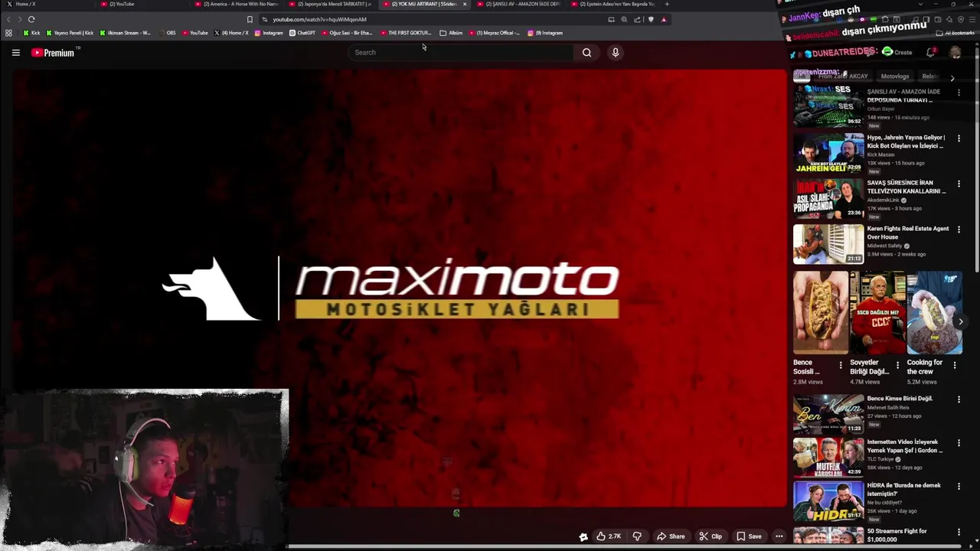Save the video to a playlist
This screenshot has height=551, width=980.
[x=749, y=536]
